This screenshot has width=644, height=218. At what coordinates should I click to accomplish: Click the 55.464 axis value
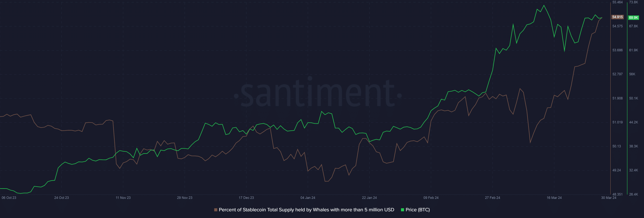pos(618,2)
